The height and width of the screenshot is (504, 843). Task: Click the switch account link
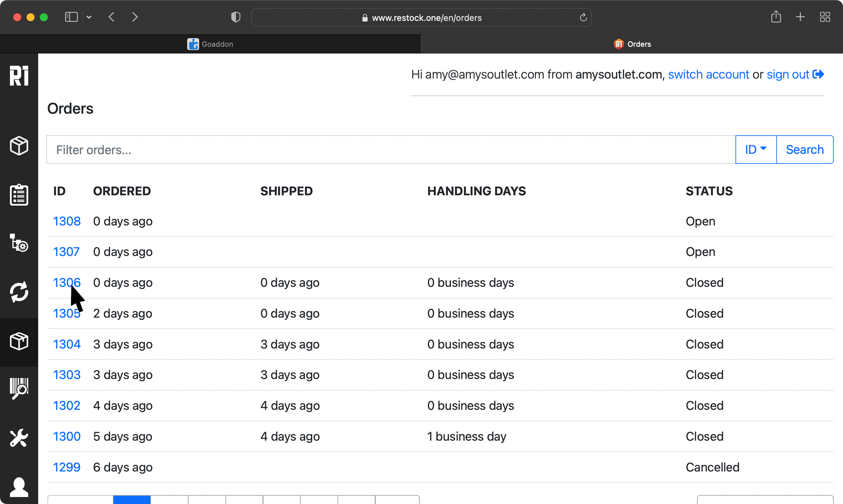pos(708,74)
